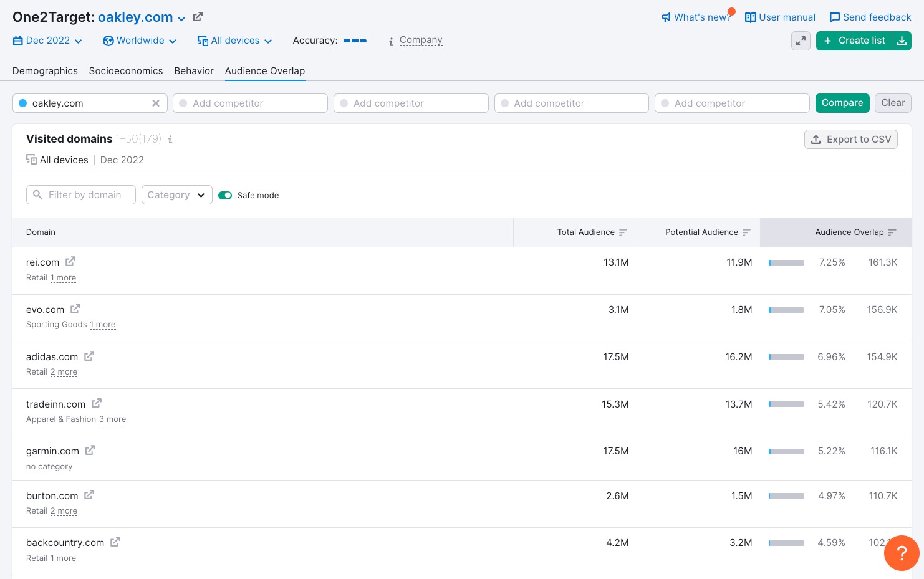Screen dimensions: 924x579
Task: Click the devices icon beside All devices
Action: (x=203, y=41)
